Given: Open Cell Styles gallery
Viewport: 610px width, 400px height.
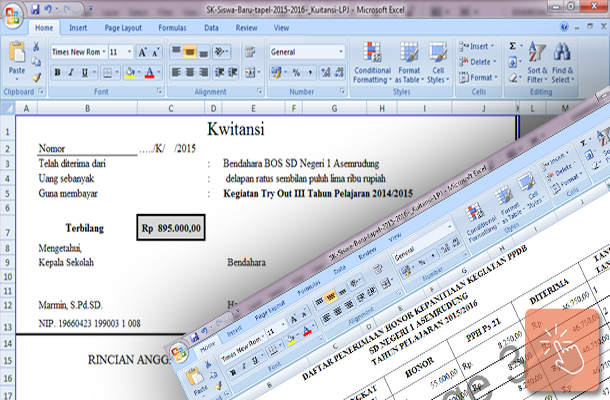Looking at the screenshot, I should [x=438, y=62].
